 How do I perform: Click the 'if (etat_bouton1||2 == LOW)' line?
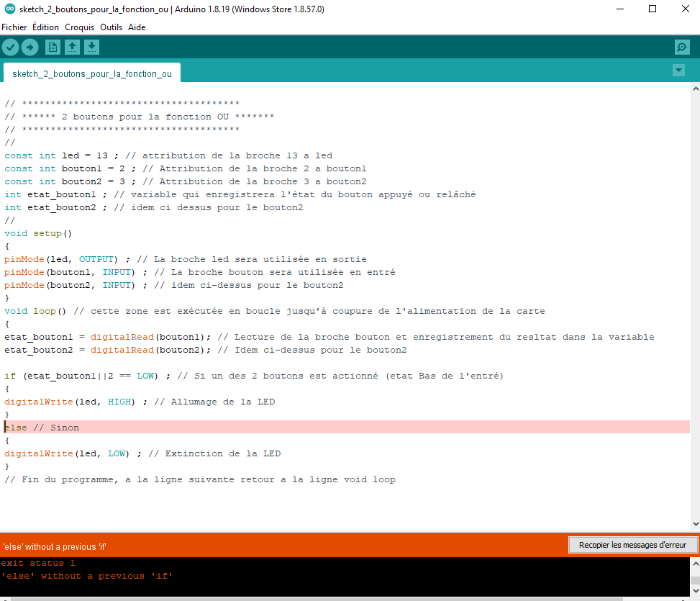254,376
